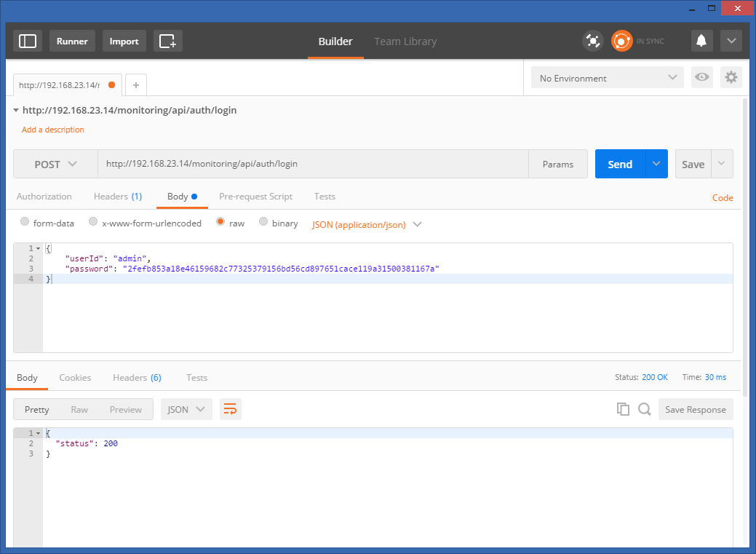756x554 pixels.
Task: Select x-www-form-urlencoded body type
Action: 93,223
